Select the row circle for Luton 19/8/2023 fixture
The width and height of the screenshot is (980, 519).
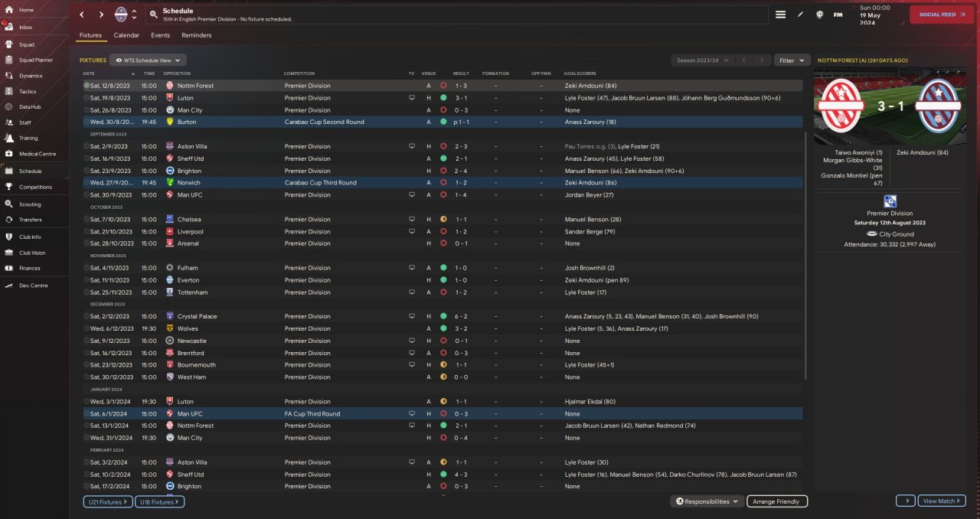click(87, 98)
